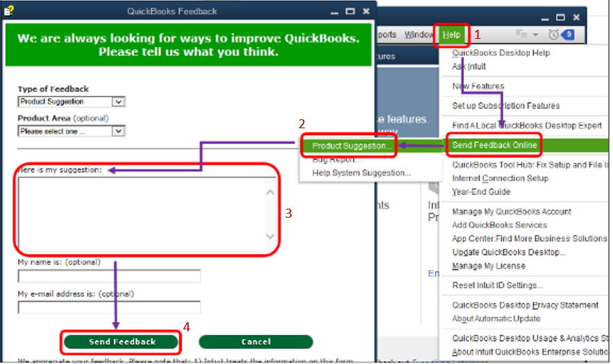This screenshot has height=364, width=613.
Task: Open the chat bubbles icon in toolbar
Action: point(521,35)
